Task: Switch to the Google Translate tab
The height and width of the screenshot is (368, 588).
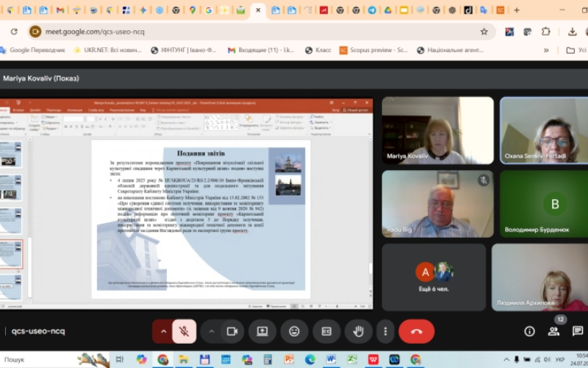Action: (x=484, y=10)
